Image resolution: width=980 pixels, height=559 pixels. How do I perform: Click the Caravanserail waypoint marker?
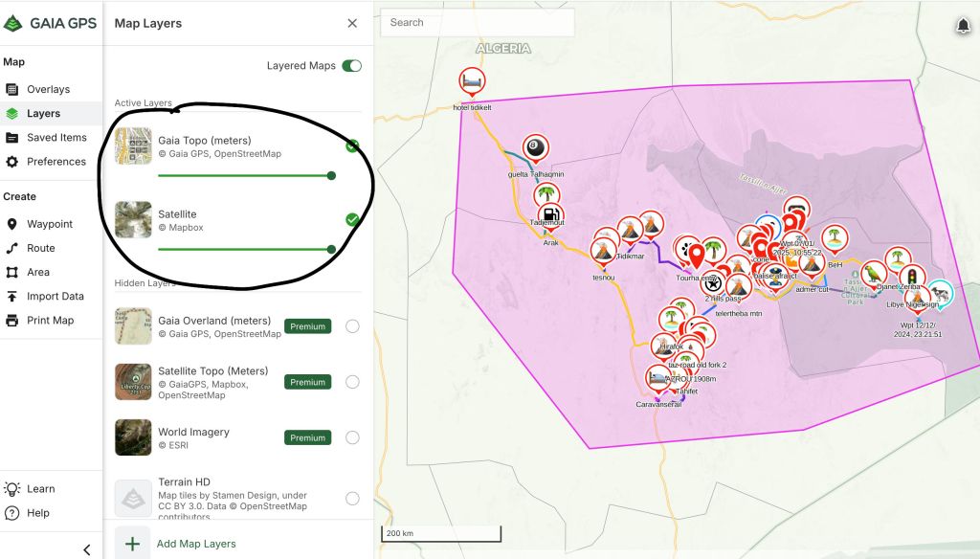[658, 379]
